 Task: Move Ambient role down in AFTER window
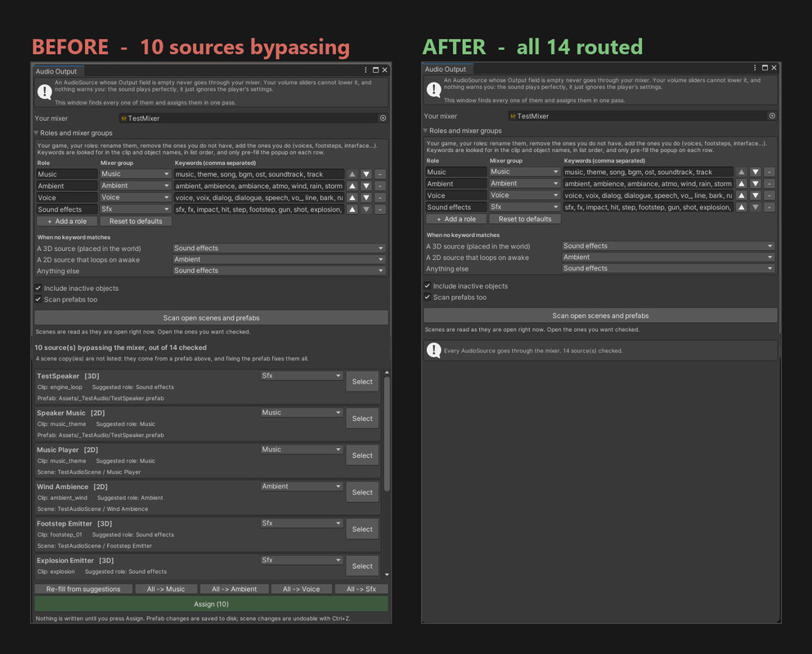756,184
